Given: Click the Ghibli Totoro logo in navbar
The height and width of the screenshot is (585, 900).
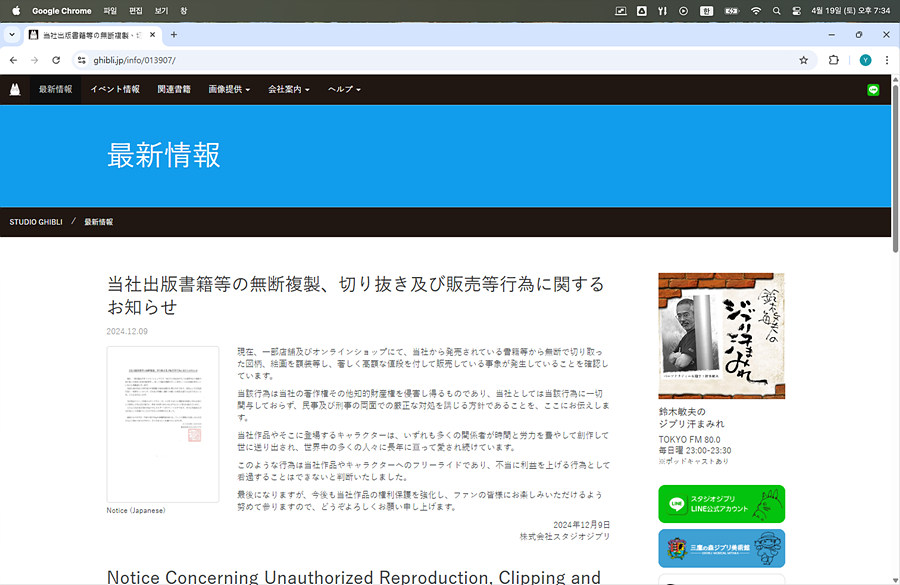Looking at the screenshot, I should [x=15, y=89].
